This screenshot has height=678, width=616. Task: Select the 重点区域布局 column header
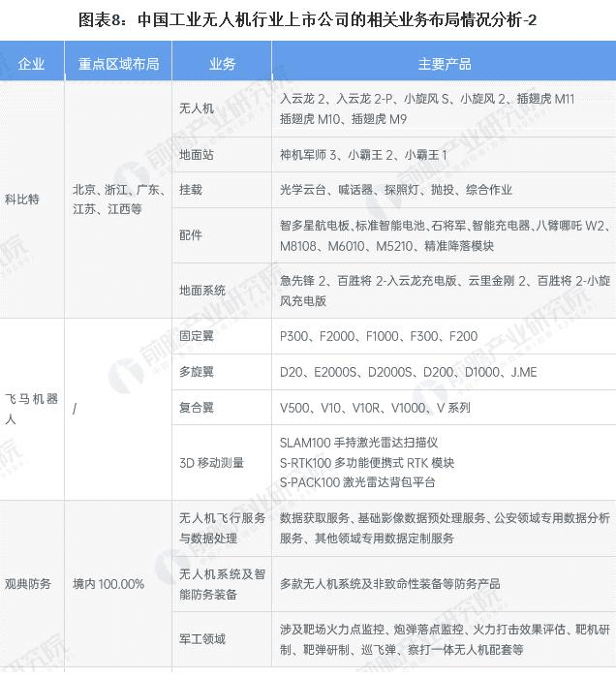tap(118, 61)
